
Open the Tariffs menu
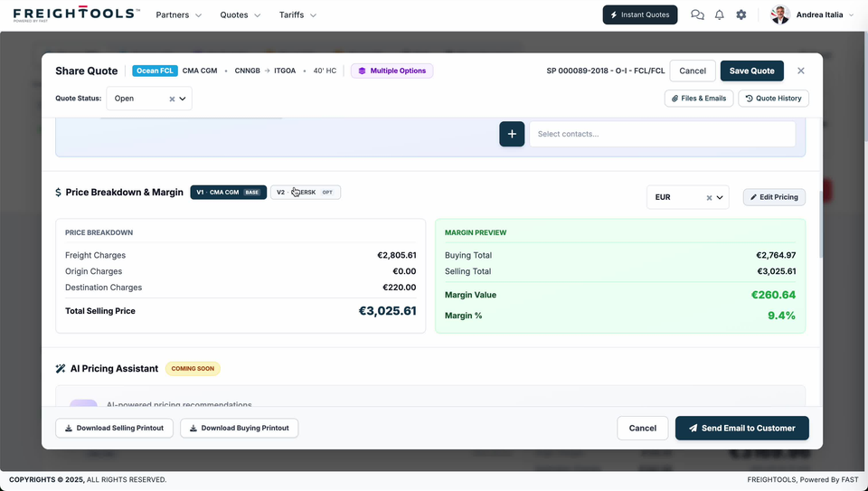click(x=297, y=15)
